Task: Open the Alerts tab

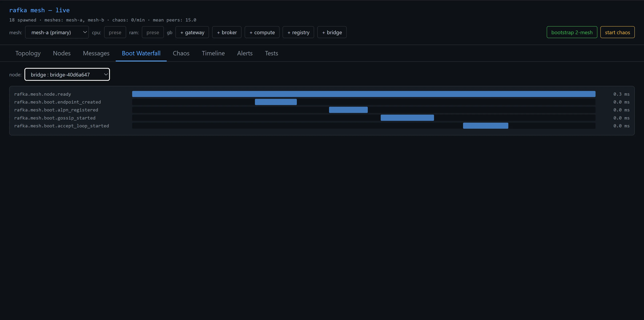Action: point(245,53)
